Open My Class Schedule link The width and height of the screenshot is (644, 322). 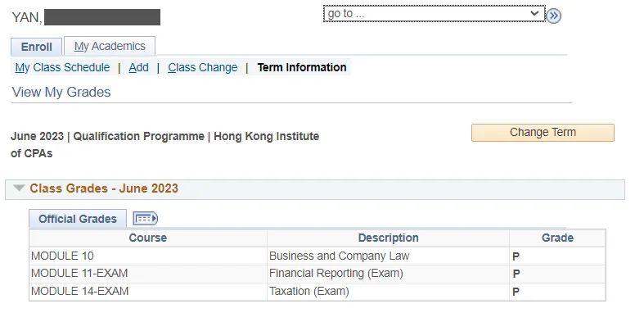pyautogui.click(x=62, y=67)
